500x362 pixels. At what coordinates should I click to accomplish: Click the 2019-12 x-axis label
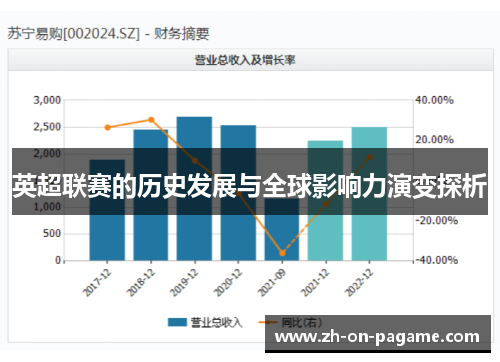(184, 283)
